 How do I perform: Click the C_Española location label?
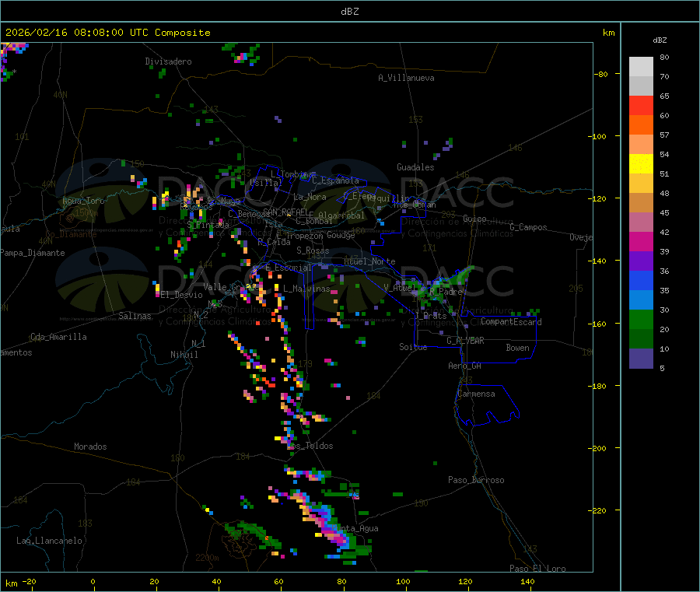click(336, 180)
